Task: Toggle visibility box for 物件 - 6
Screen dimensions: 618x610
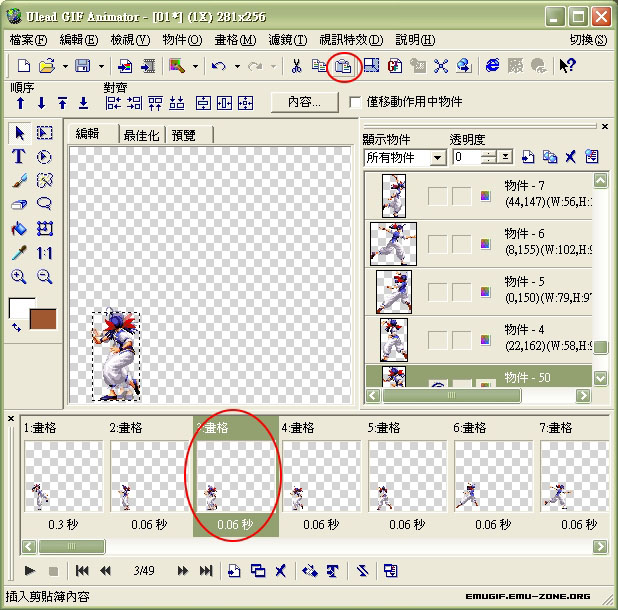Action: [x=437, y=244]
